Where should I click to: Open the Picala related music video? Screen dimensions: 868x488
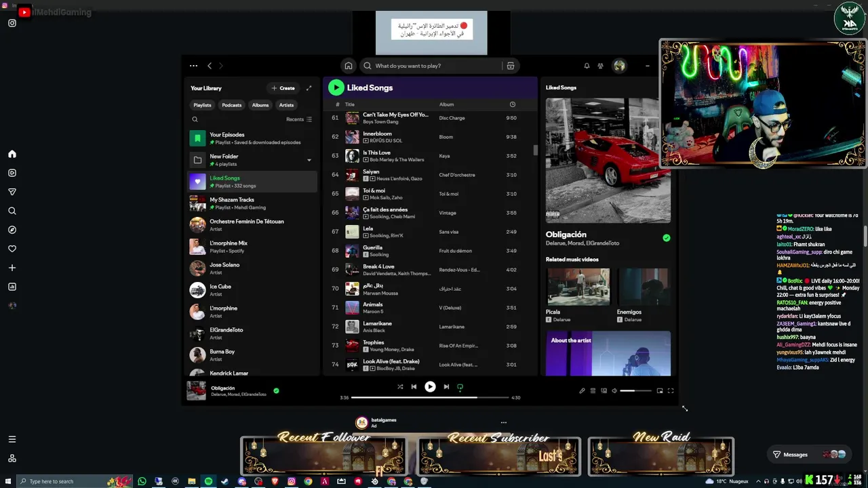(578, 287)
